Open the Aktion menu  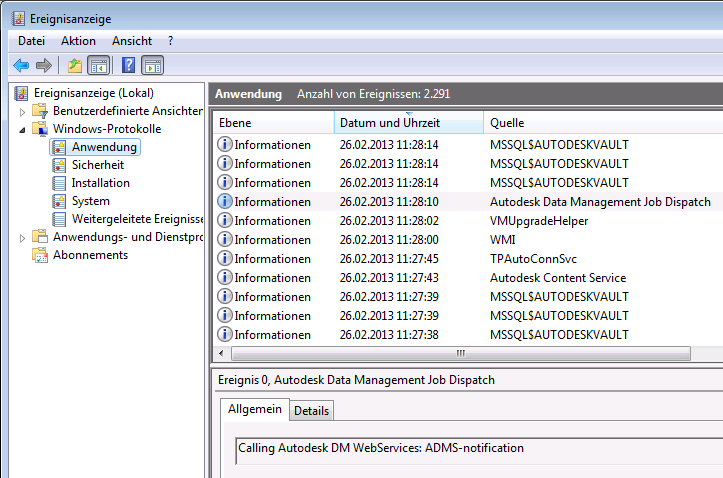(x=78, y=41)
